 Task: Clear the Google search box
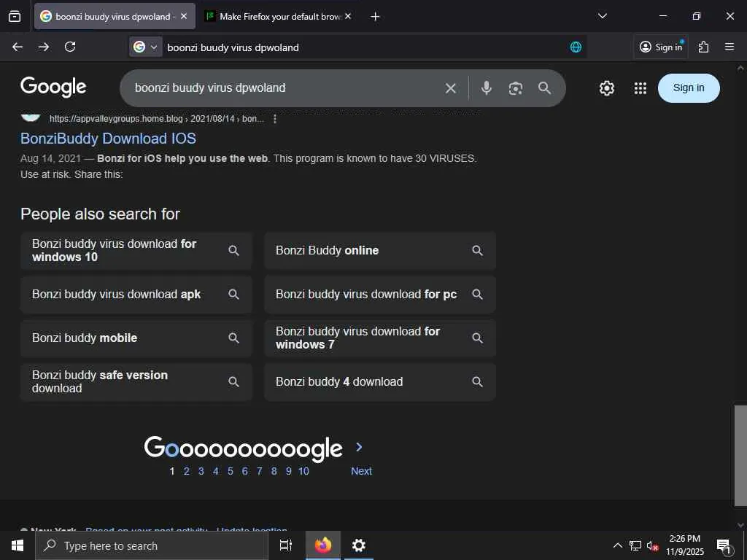click(x=450, y=88)
